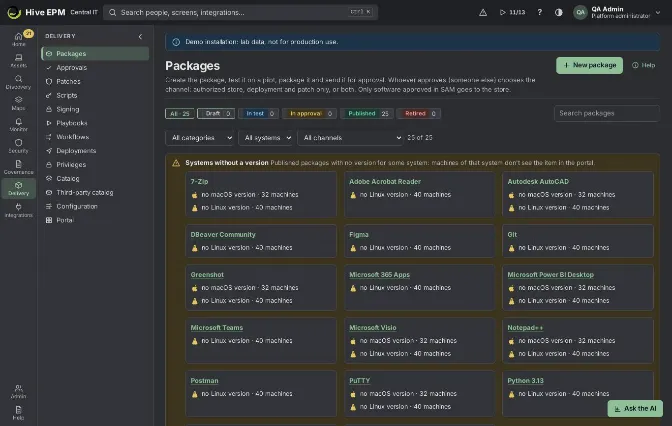The width and height of the screenshot is (672, 426).
Task: Open the Admin section icon
Action: coord(18,391)
